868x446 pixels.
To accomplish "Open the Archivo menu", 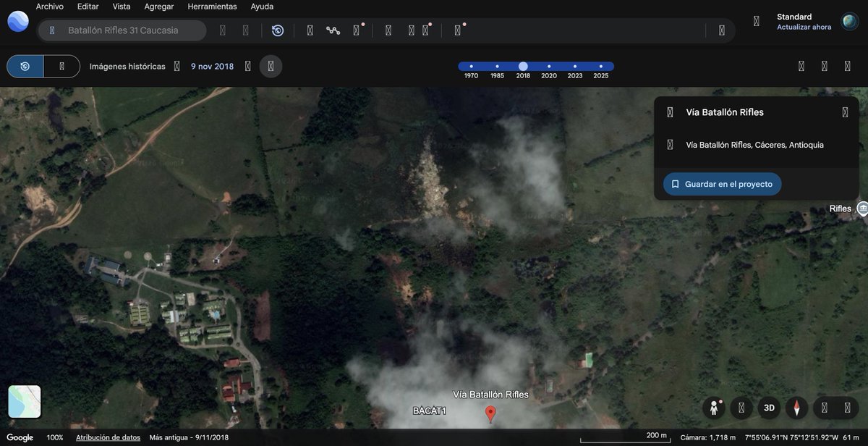I will (x=50, y=7).
